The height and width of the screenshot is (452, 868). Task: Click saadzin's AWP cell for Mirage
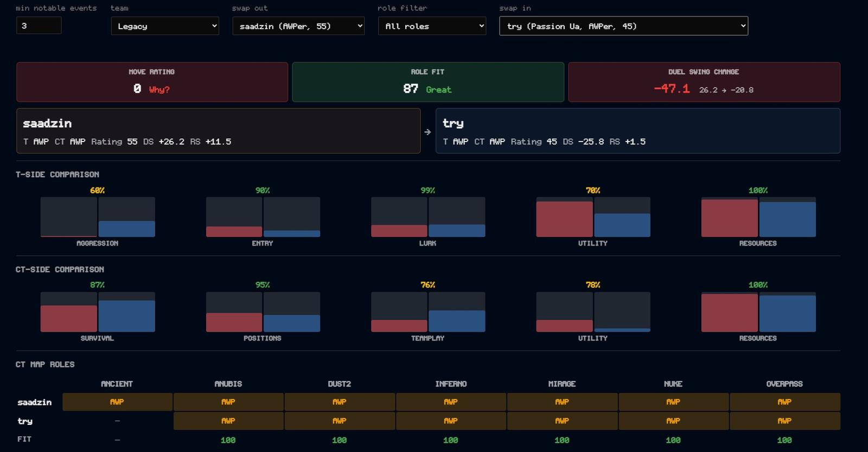(562, 402)
